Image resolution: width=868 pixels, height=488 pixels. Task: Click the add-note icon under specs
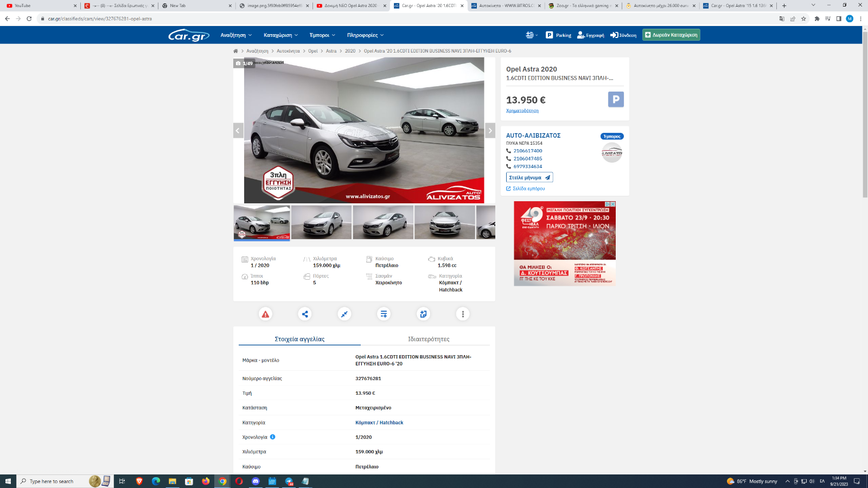(x=423, y=314)
